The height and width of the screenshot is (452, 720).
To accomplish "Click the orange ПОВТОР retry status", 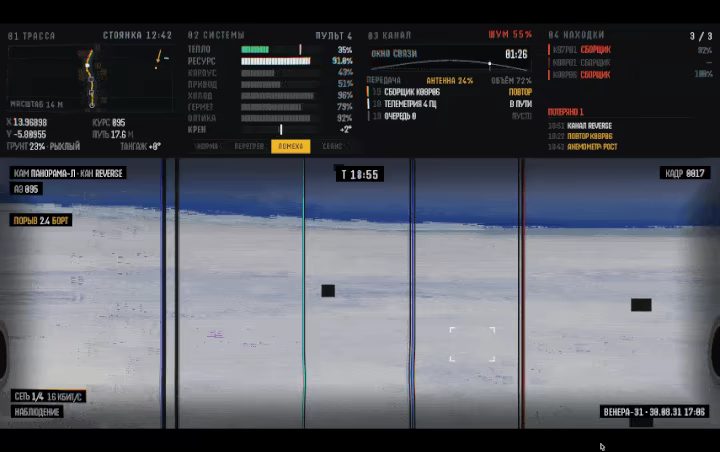I will [x=520, y=92].
